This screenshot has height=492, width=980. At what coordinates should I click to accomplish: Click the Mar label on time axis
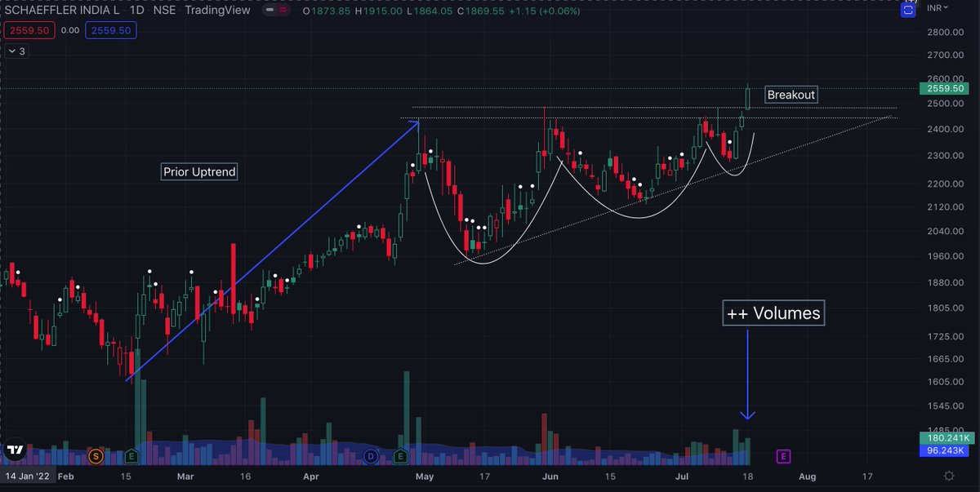point(185,476)
